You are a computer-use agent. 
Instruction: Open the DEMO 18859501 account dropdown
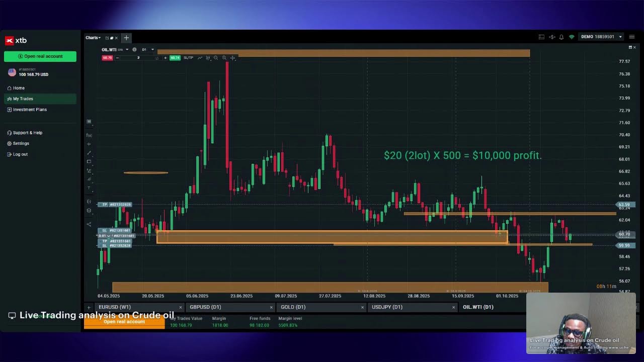(602, 37)
